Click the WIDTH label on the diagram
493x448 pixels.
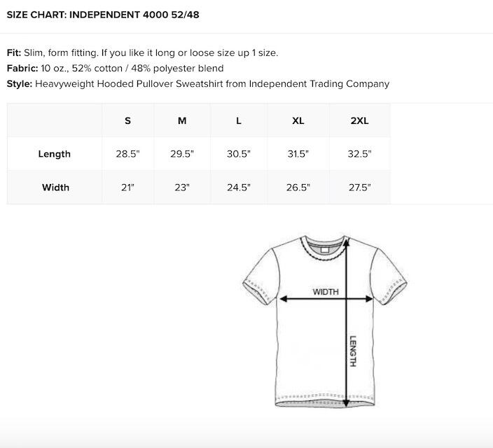click(325, 292)
